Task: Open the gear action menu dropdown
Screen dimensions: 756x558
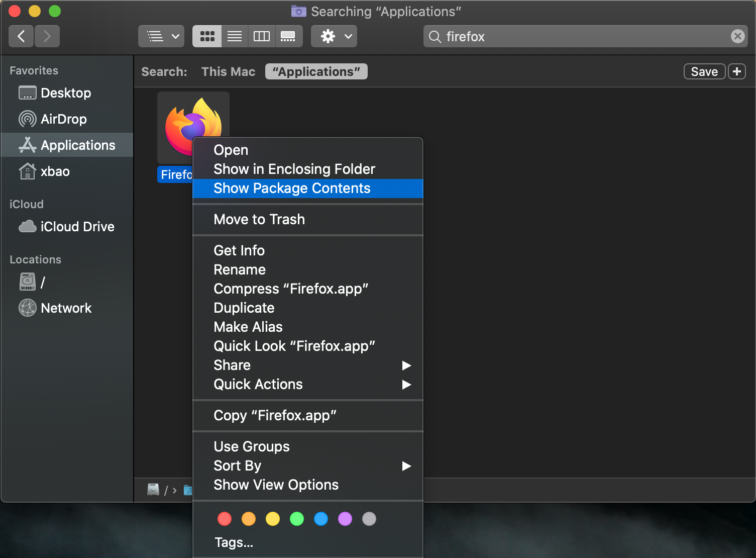Action: point(334,36)
